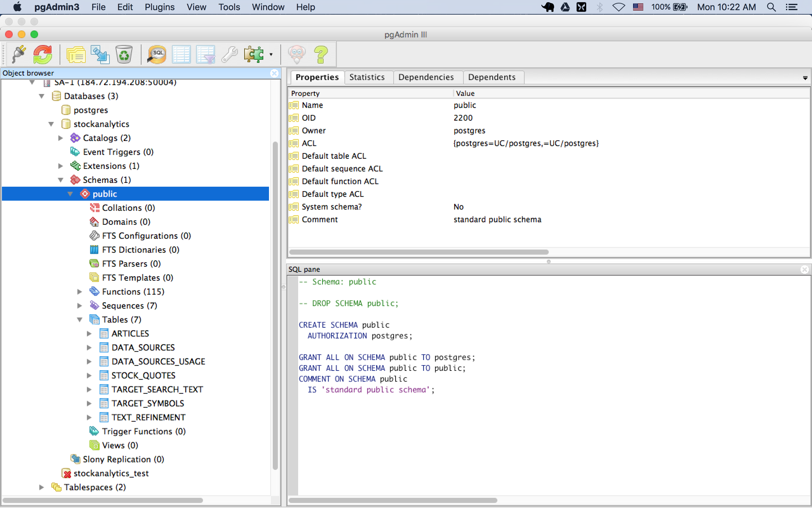Click the Domains (0) house icon
The image size is (812, 508).
click(x=94, y=222)
